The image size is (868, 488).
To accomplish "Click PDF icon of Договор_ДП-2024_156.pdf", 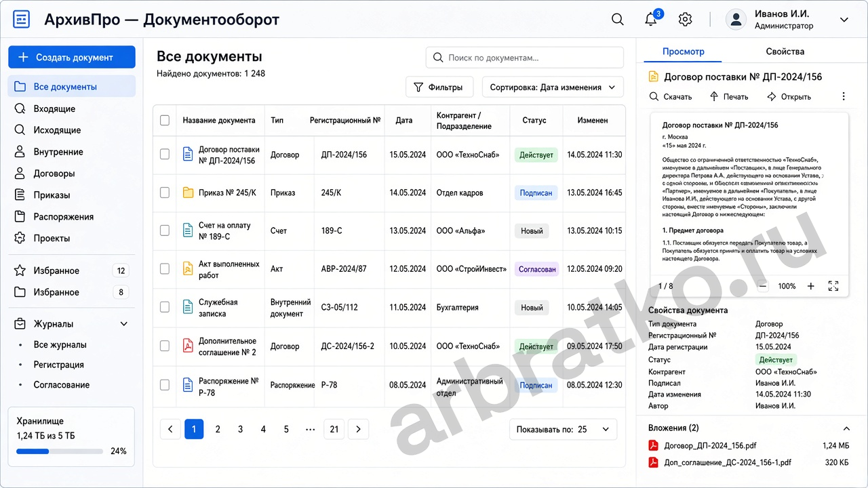I will click(x=654, y=445).
